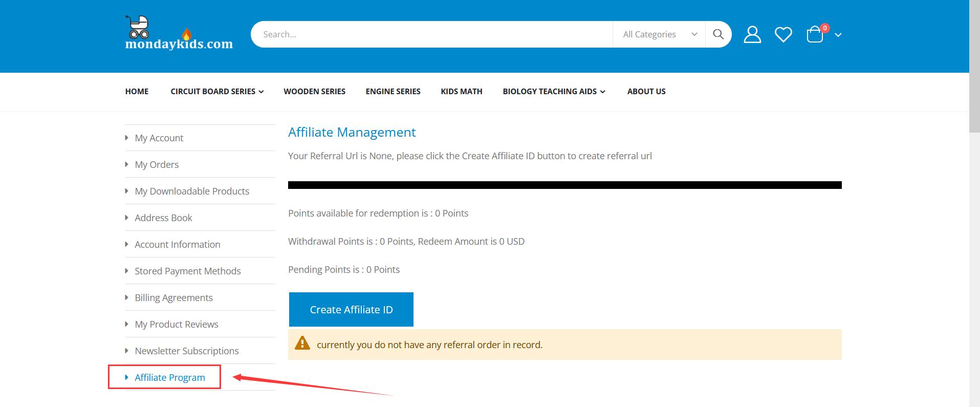This screenshot has width=980, height=407.
Task: Open the All Categories dropdown
Action: coord(659,34)
